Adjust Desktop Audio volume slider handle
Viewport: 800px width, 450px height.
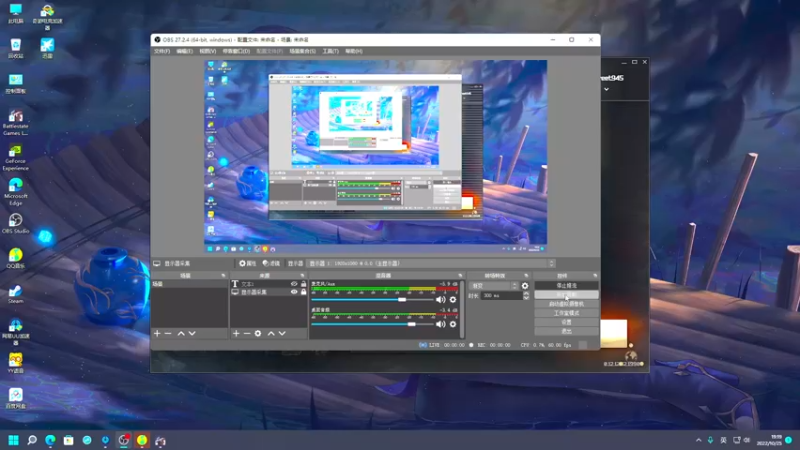pyautogui.click(x=412, y=324)
